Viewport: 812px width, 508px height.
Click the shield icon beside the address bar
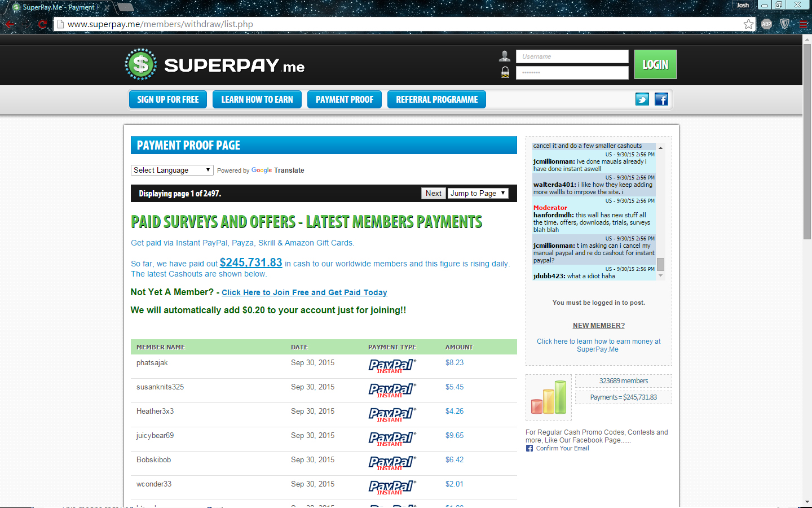point(784,24)
